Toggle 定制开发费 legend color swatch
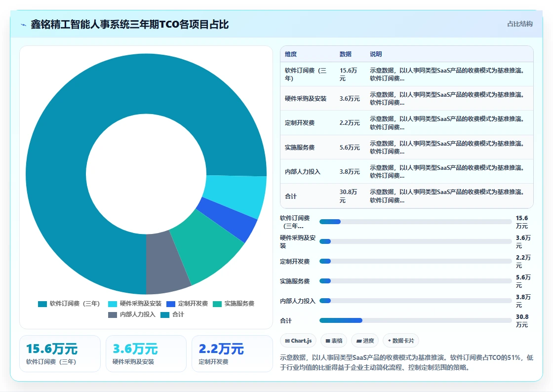The width and height of the screenshot is (553, 392). point(171,304)
